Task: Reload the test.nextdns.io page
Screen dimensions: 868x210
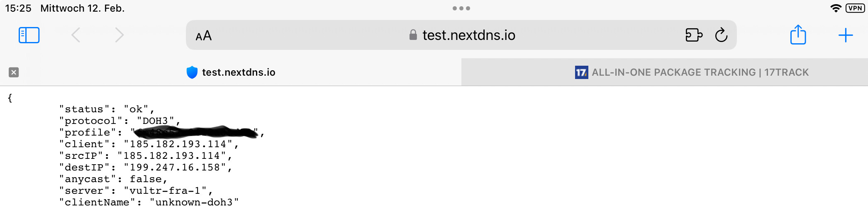Action: [722, 35]
